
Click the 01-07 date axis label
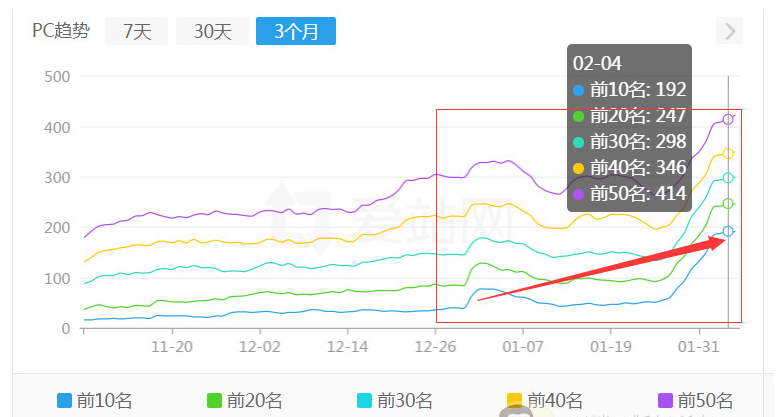coord(523,347)
